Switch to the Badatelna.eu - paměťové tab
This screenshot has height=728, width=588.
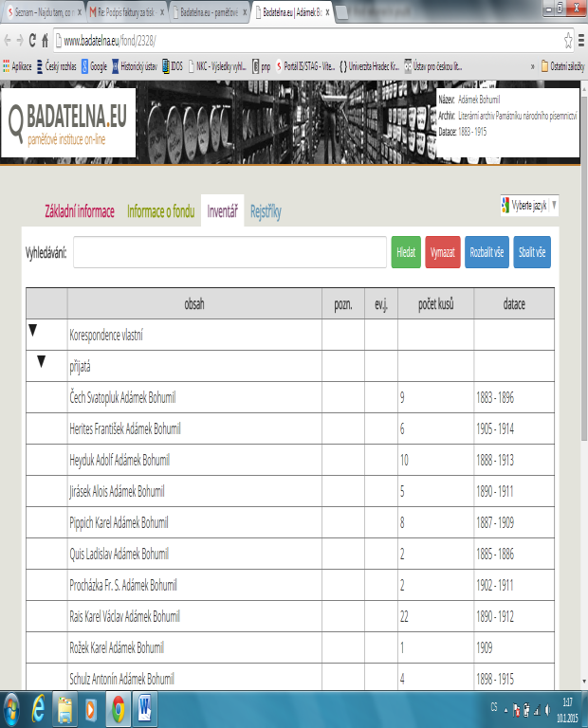tap(209, 12)
